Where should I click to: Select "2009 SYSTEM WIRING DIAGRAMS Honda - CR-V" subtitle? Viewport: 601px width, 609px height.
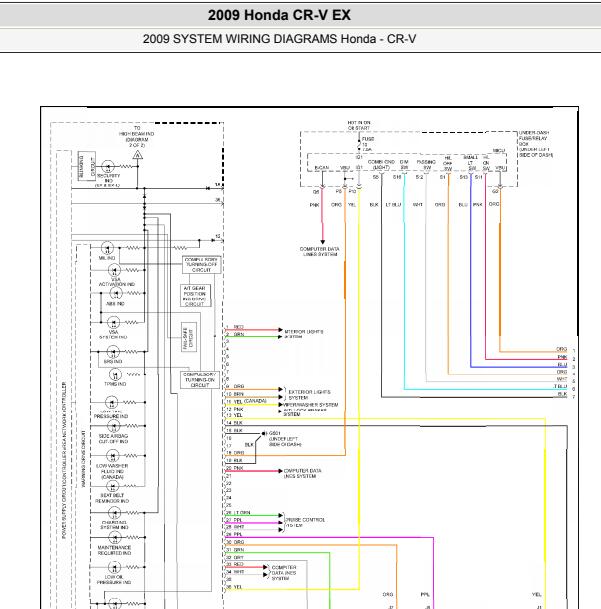(279, 39)
